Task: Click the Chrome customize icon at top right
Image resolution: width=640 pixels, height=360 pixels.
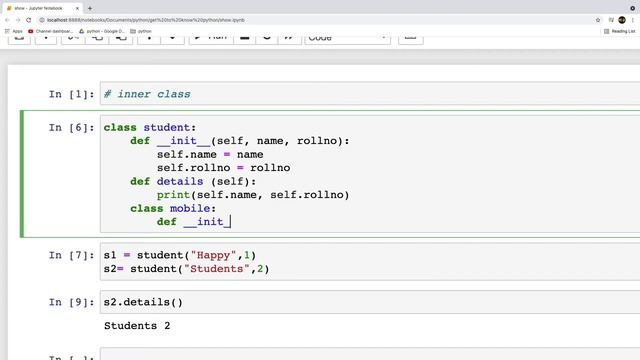Action: 633,8
